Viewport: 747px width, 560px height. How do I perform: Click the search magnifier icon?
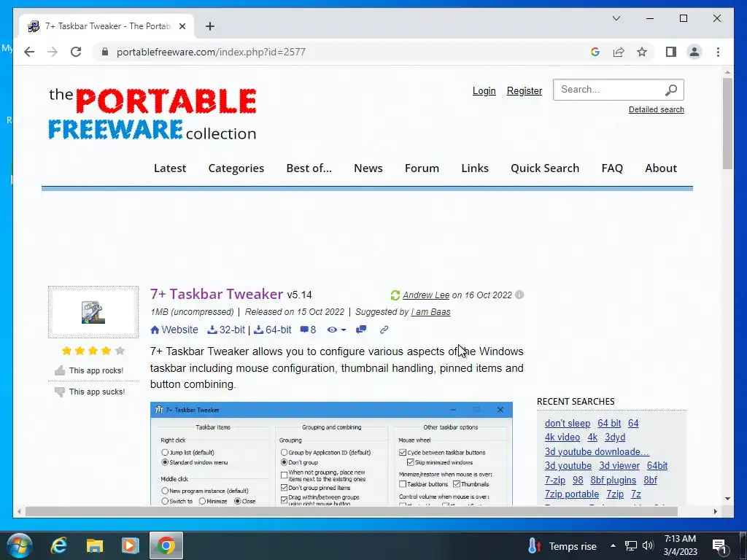[x=671, y=90]
